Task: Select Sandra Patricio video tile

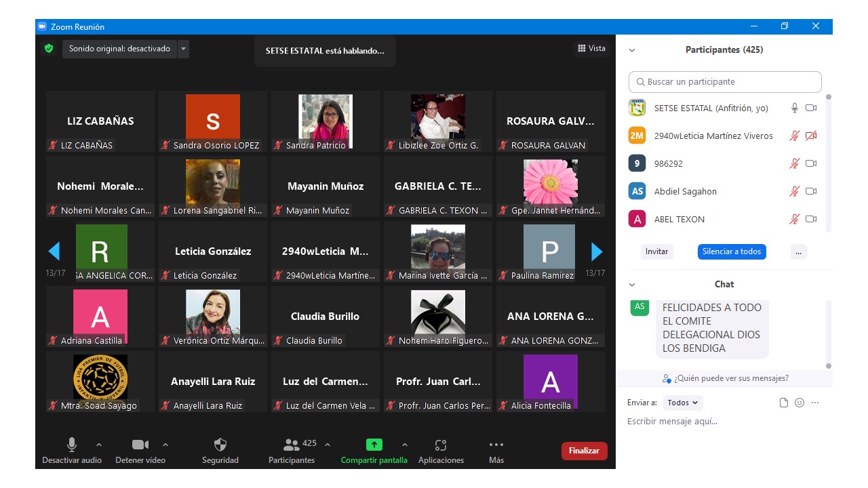Action: click(325, 121)
